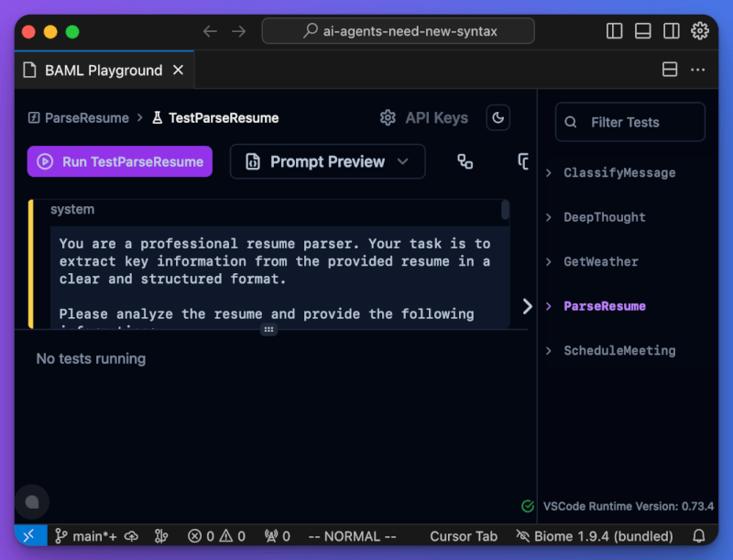Click the green runtime status check icon
The height and width of the screenshot is (560, 733).
528,506
